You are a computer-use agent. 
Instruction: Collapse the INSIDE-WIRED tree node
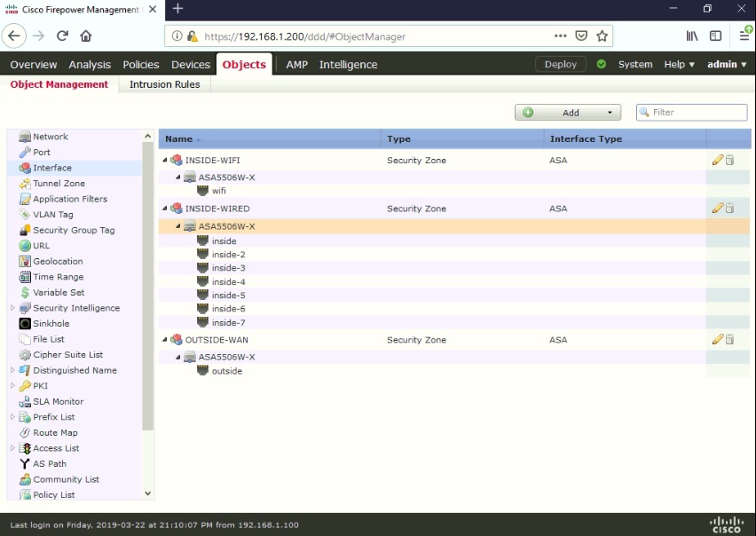(x=166, y=209)
